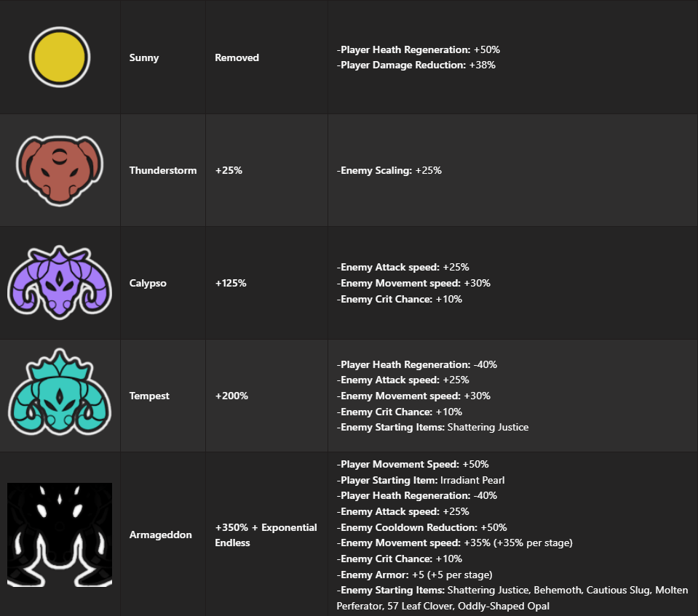Screen dimensions: 698x616
Task: Select the Tempest difficulty name
Action: coord(149,396)
